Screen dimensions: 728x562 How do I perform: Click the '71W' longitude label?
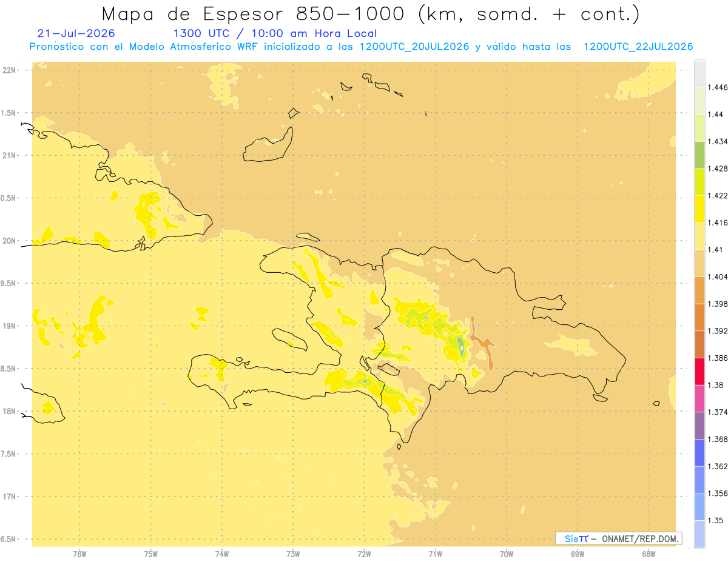click(x=435, y=554)
